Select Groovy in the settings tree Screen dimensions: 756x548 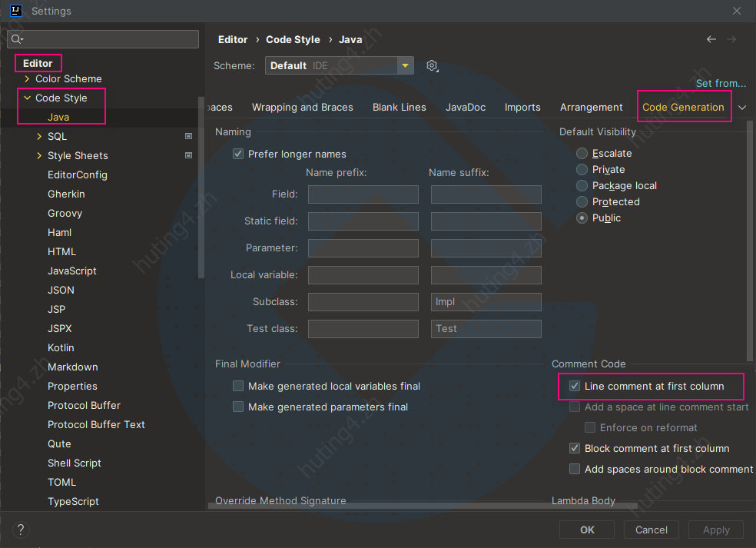click(65, 213)
